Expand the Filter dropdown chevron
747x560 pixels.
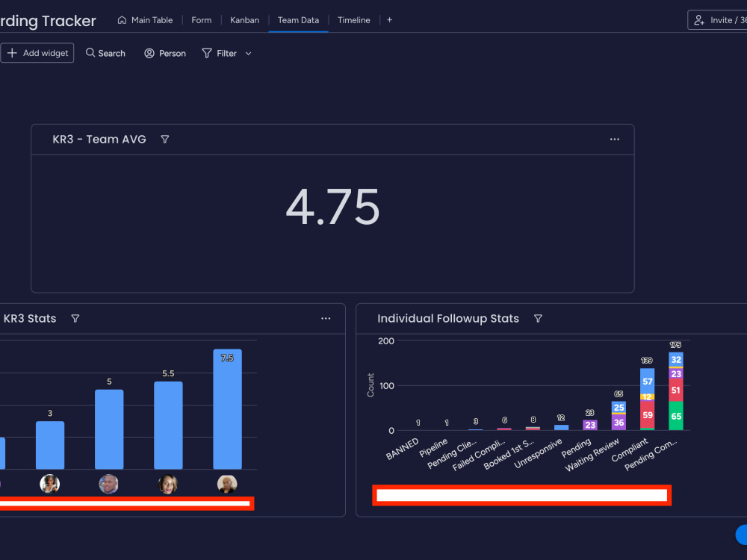(248, 53)
